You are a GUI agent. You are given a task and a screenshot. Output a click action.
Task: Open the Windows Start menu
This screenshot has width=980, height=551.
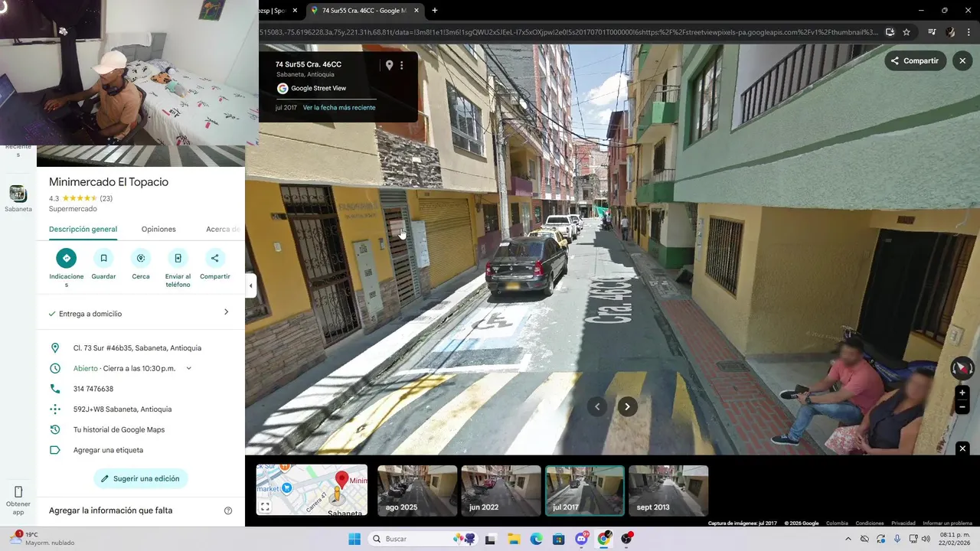(354, 539)
